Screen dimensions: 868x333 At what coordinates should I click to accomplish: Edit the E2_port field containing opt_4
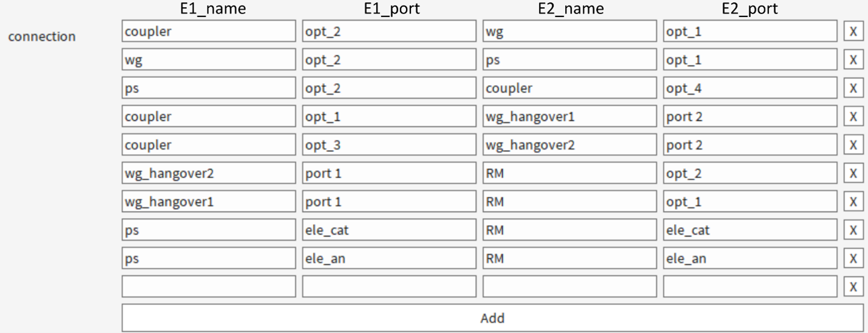(x=751, y=88)
